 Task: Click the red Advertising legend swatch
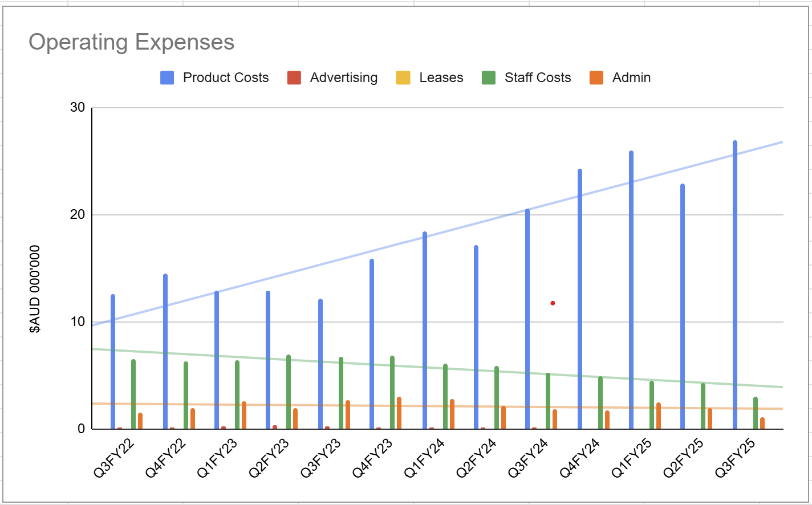294,78
